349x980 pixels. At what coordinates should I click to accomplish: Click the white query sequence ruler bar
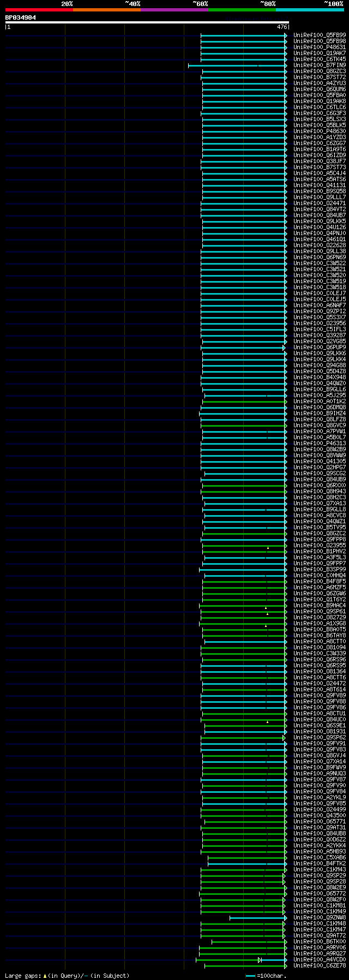147,22
